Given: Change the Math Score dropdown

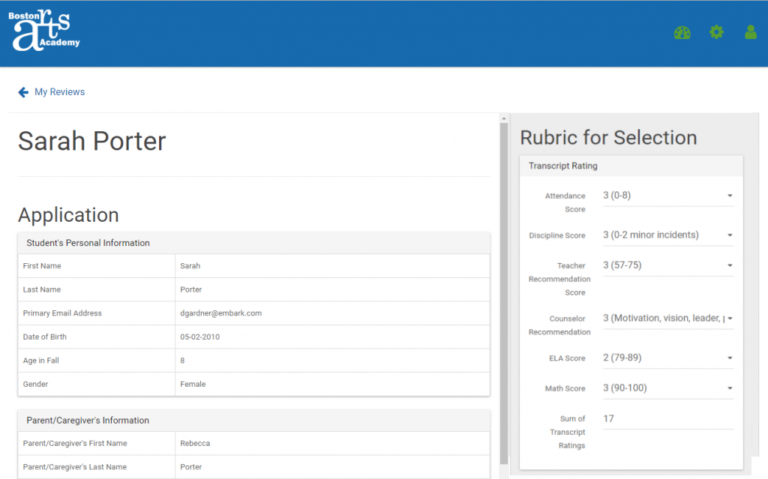Looking at the screenshot, I should click(x=667, y=388).
